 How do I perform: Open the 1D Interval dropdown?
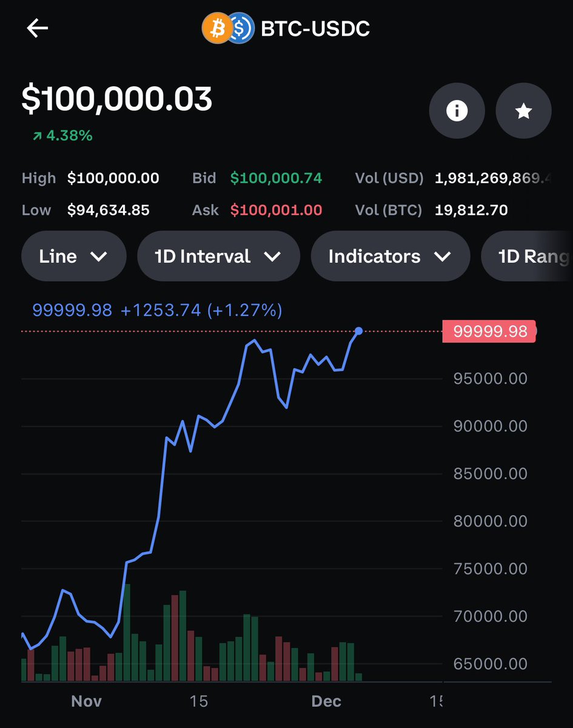point(218,256)
